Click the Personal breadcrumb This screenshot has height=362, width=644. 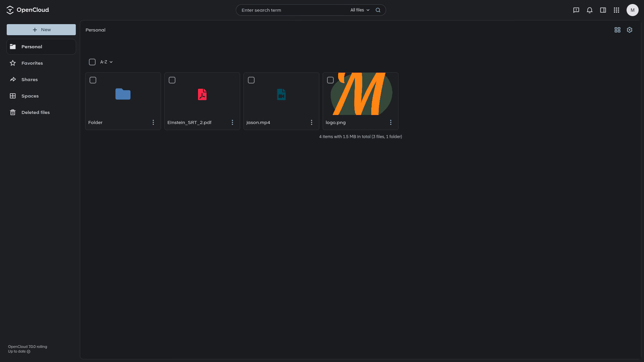point(95,30)
